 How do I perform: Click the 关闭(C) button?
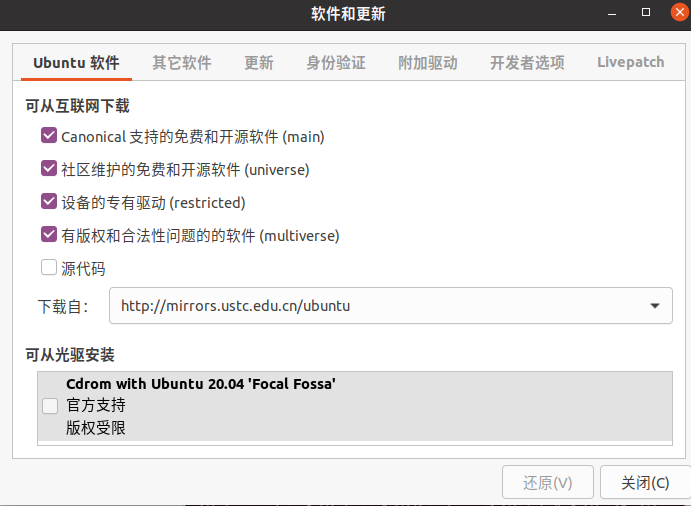coord(645,483)
